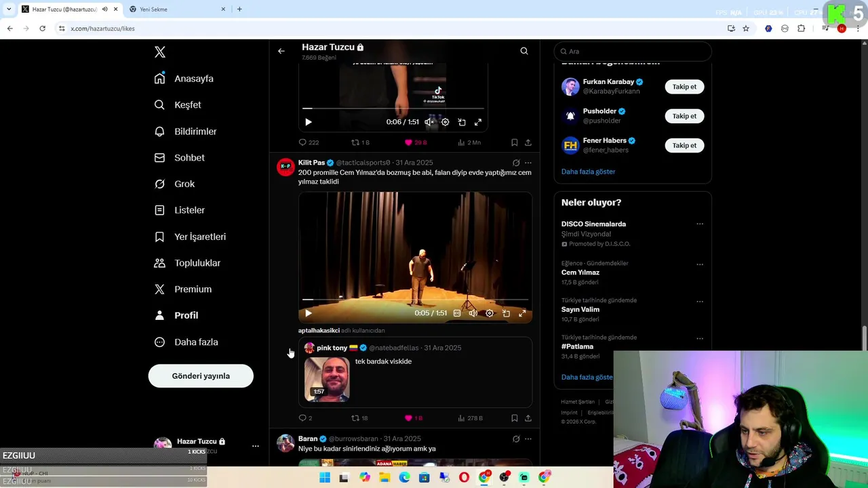The height and width of the screenshot is (488, 868).
Task: Enter fullscreen on the top video
Action: pos(478,122)
